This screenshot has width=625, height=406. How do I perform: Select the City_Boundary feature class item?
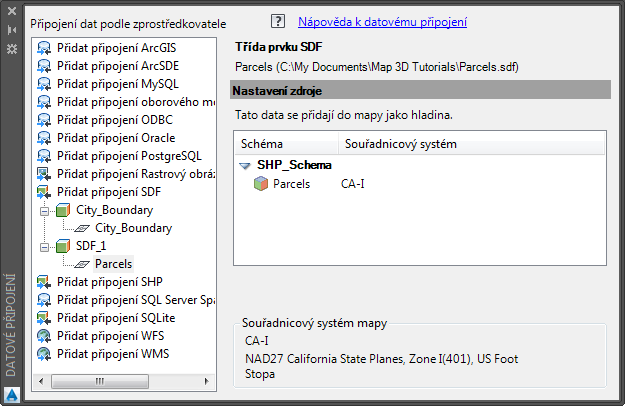(133, 228)
